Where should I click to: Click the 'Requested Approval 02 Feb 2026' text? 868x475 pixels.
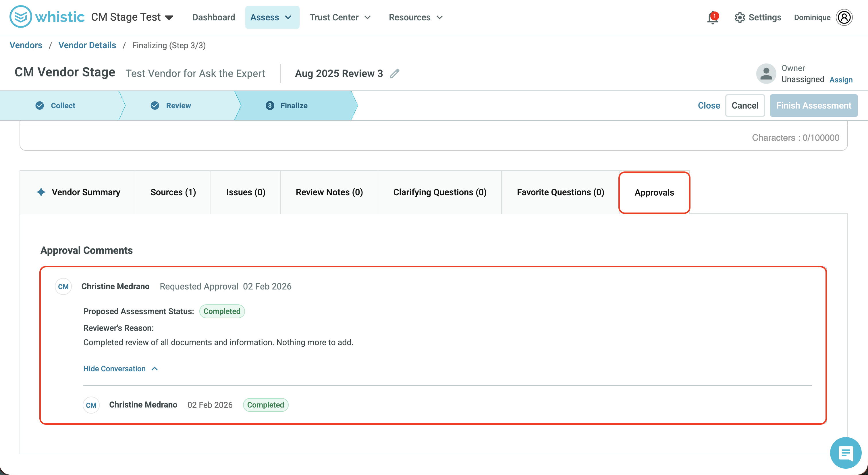225,286
